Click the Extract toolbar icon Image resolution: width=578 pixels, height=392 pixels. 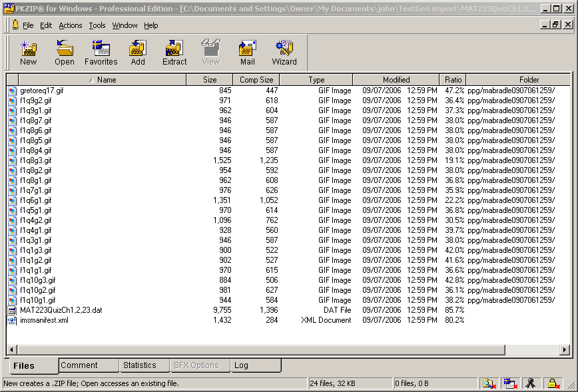174,49
